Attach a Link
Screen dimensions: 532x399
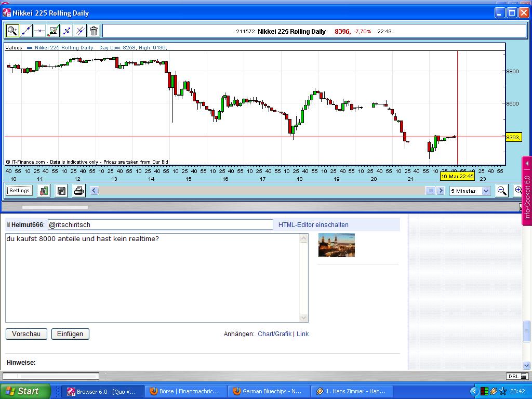[303, 334]
